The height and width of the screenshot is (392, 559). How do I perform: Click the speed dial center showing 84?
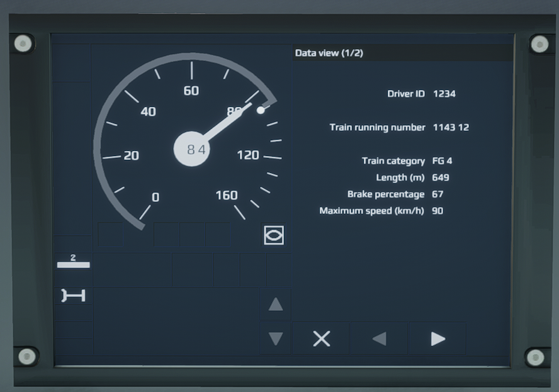point(191,150)
